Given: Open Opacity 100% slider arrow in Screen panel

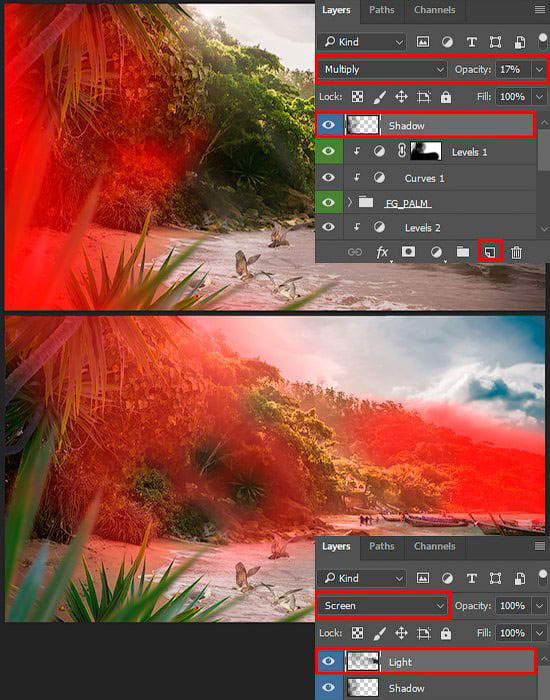Looking at the screenshot, I should [539, 606].
